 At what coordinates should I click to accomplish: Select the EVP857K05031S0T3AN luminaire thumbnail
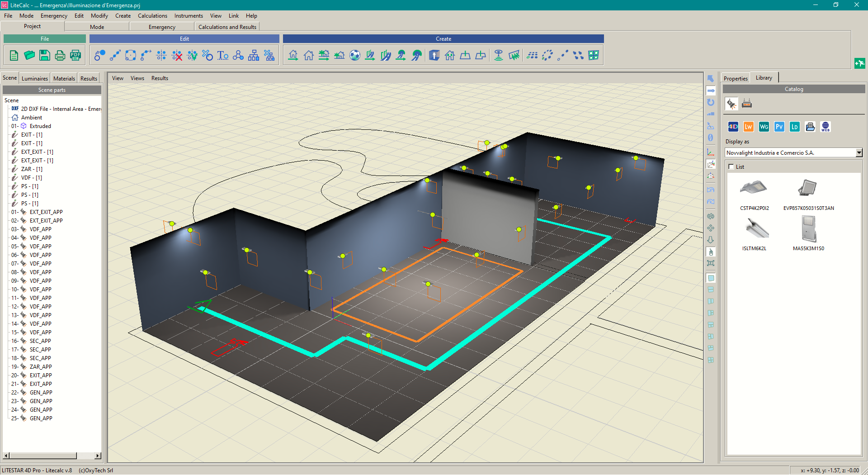click(x=808, y=195)
